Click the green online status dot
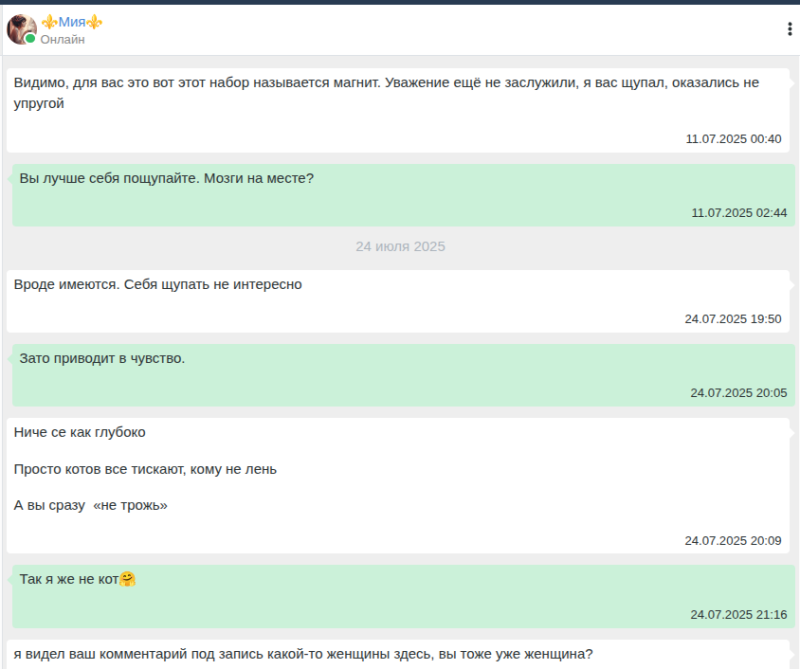The height and width of the screenshot is (669, 800). 31,39
